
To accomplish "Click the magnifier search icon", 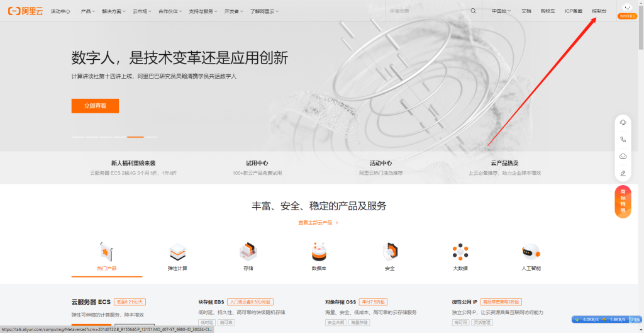I will tap(474, 11).
